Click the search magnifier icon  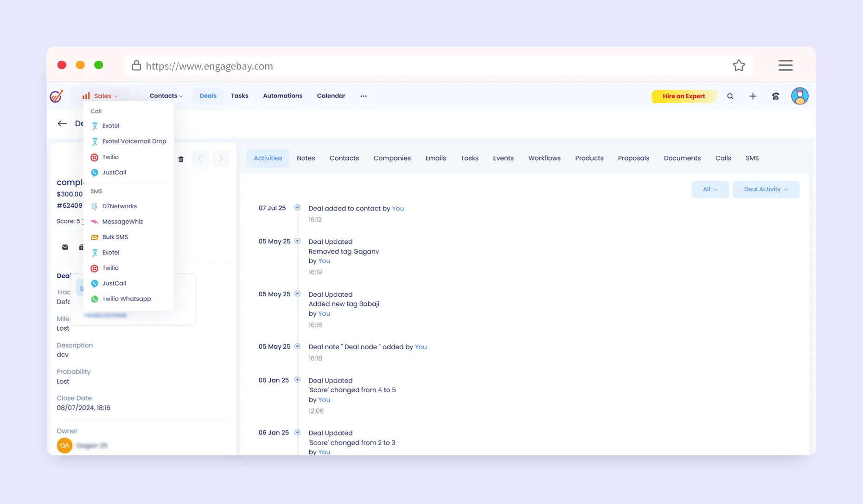pos(730,96)
